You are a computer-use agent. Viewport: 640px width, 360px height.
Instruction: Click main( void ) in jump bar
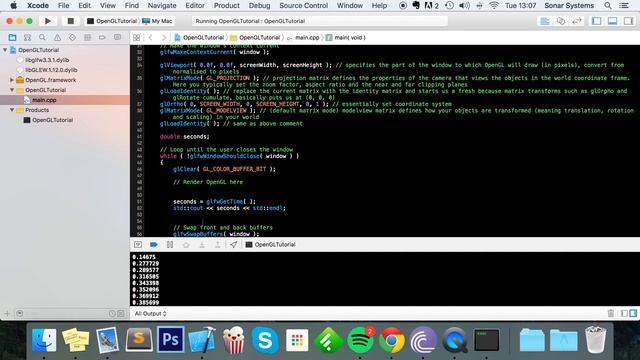point(346,38)
